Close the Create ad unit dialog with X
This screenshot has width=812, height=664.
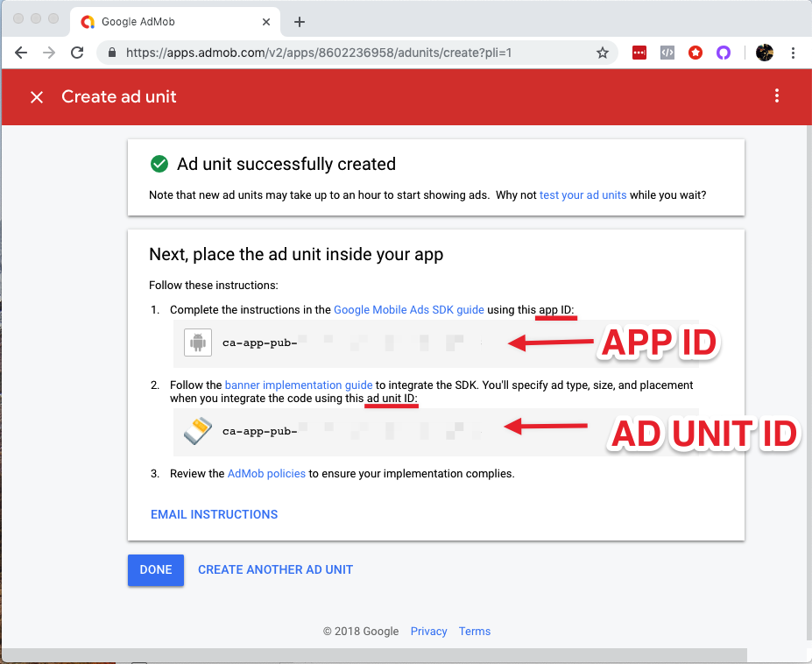point(37,97)
